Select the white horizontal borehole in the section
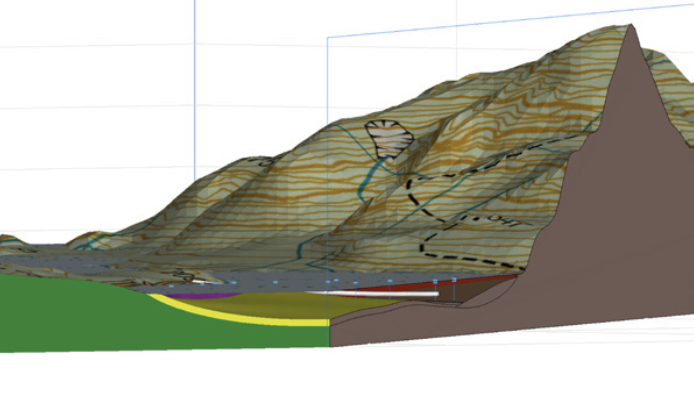The width and height of the screenshot is (694, 394). (374, 293)
